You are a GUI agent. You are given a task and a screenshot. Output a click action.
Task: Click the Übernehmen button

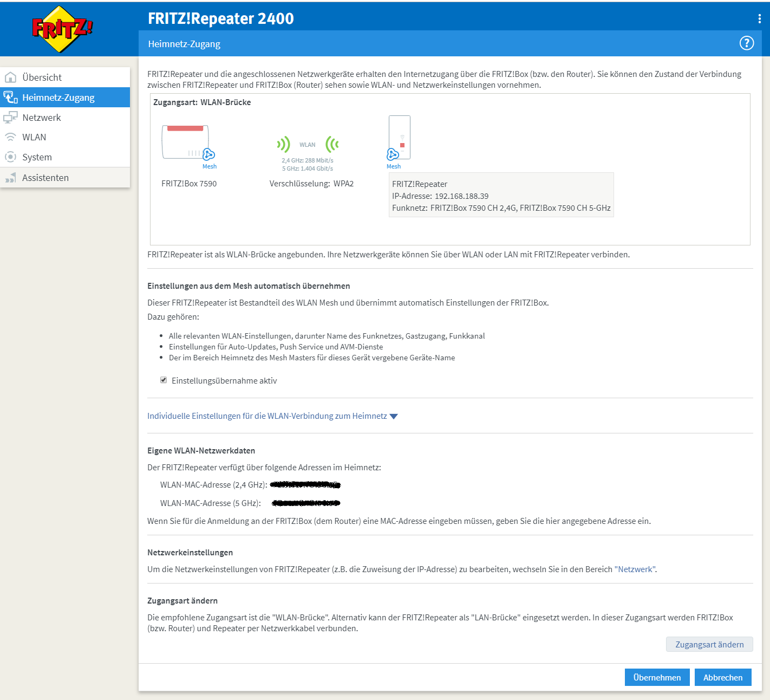[657, 677]
